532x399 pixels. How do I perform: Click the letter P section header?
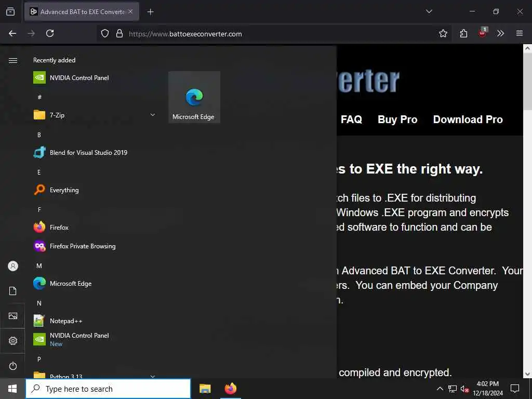(x=39, y=359)
